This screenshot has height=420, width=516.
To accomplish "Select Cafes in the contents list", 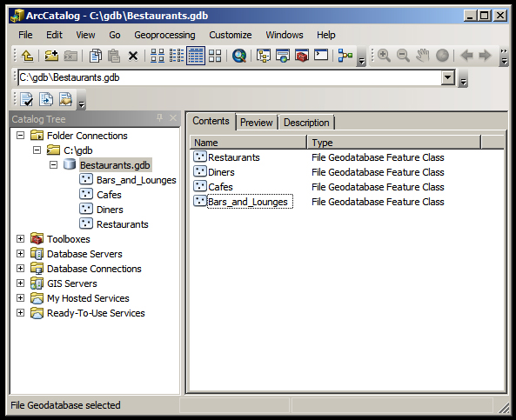I will pyautogui.click(x=220, y=187).
